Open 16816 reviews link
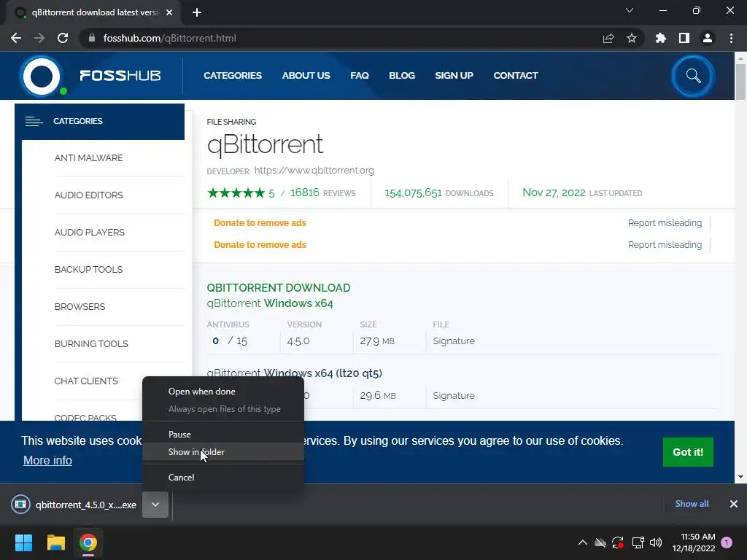747x560 pixels. coord(322,192)
